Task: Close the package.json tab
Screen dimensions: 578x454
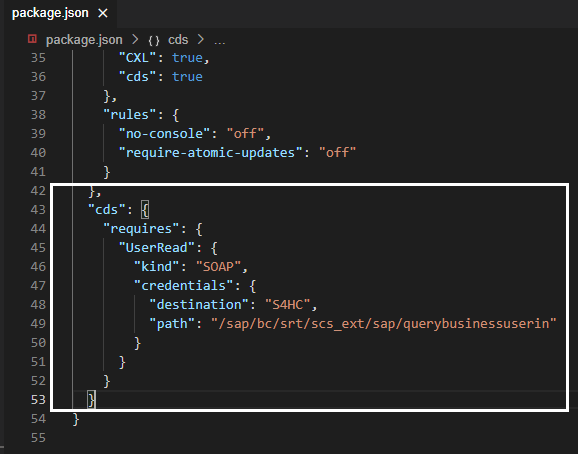Action: [103, 13]
